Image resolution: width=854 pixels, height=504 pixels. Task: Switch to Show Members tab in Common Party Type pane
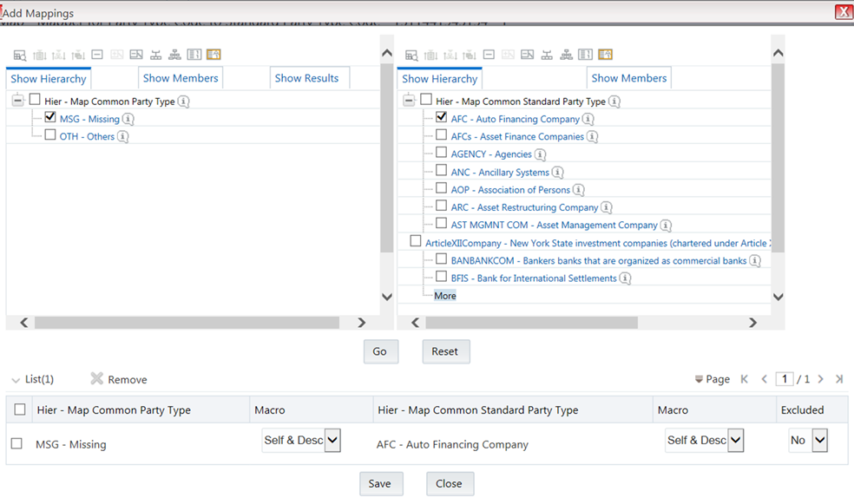181,78
